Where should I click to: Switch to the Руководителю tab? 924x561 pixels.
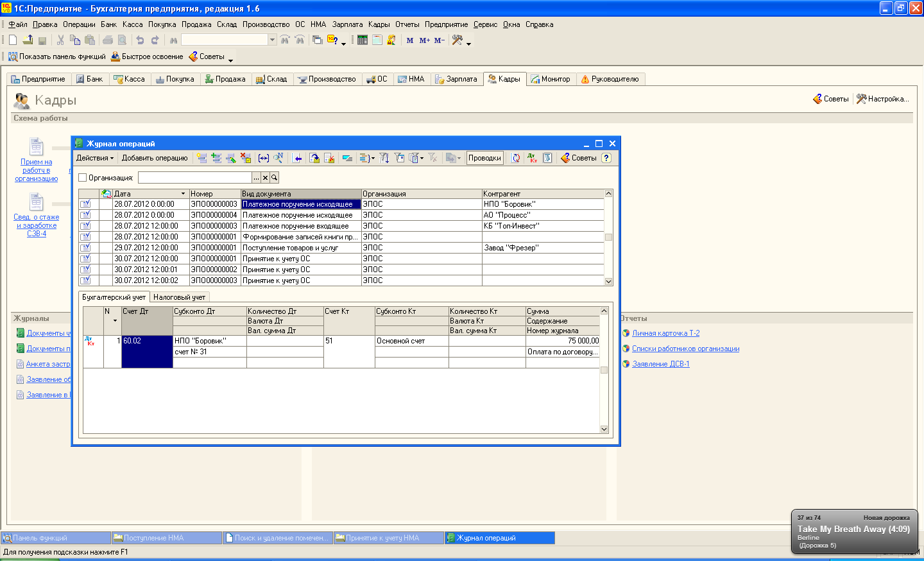pyautogui.click(x=610, y=79)
